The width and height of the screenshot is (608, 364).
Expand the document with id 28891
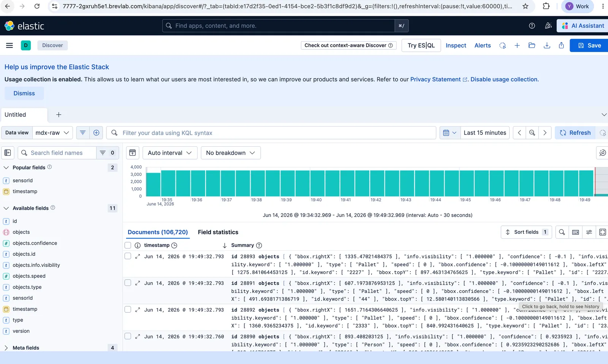click(x=138, y=283)
